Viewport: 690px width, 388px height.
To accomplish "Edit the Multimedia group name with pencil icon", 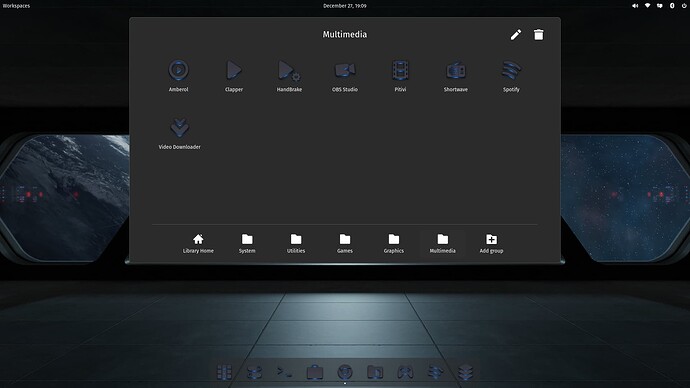I will point(516,34).
